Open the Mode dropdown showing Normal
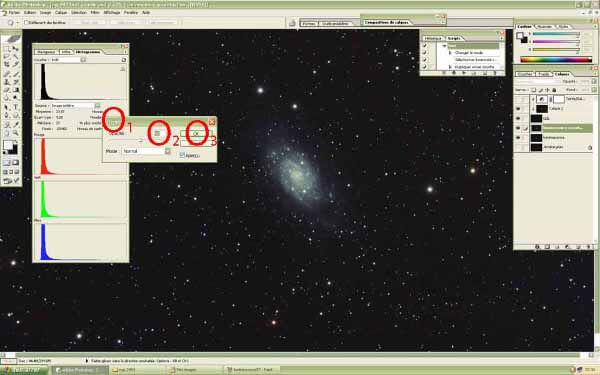 [x=168, y=152]
